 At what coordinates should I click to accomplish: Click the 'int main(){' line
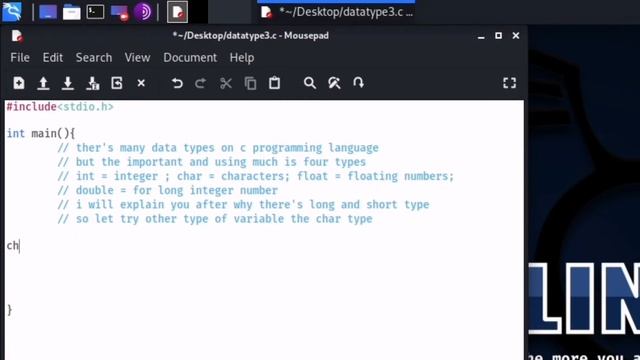41,133
